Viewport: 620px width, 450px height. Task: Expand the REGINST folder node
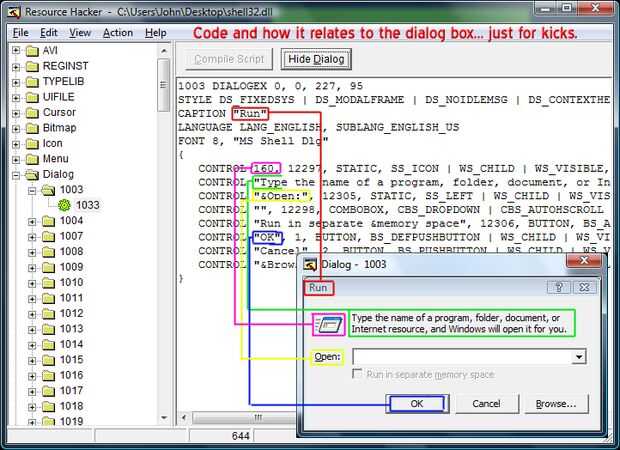click(16, 66)
